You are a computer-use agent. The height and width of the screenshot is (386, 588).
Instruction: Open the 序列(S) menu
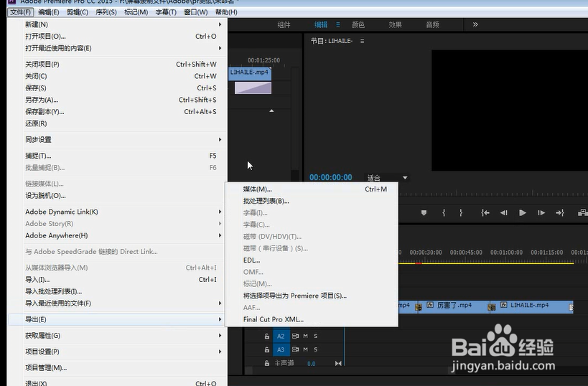click(x=106, y=12)
